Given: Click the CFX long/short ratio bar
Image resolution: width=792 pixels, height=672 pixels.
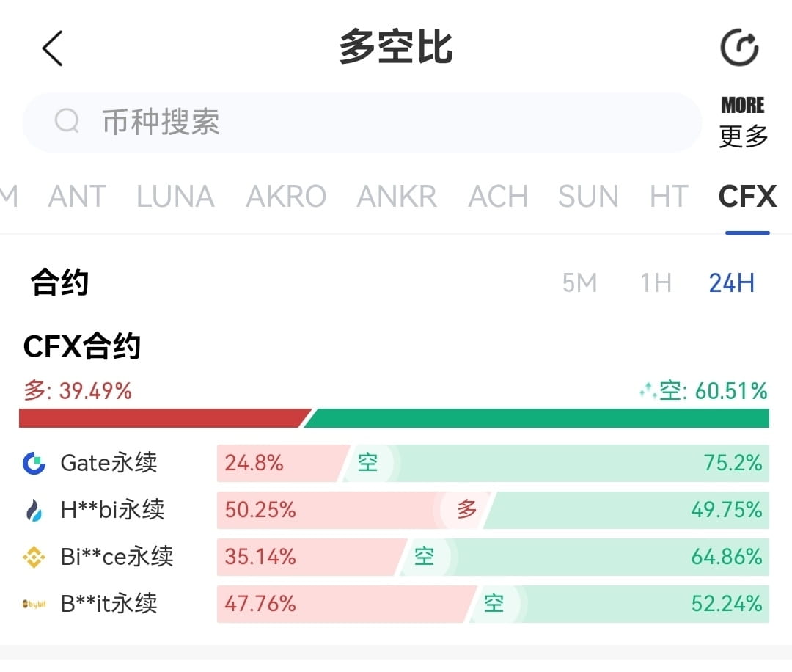Looking at the screenshot, I should [396, 417].
